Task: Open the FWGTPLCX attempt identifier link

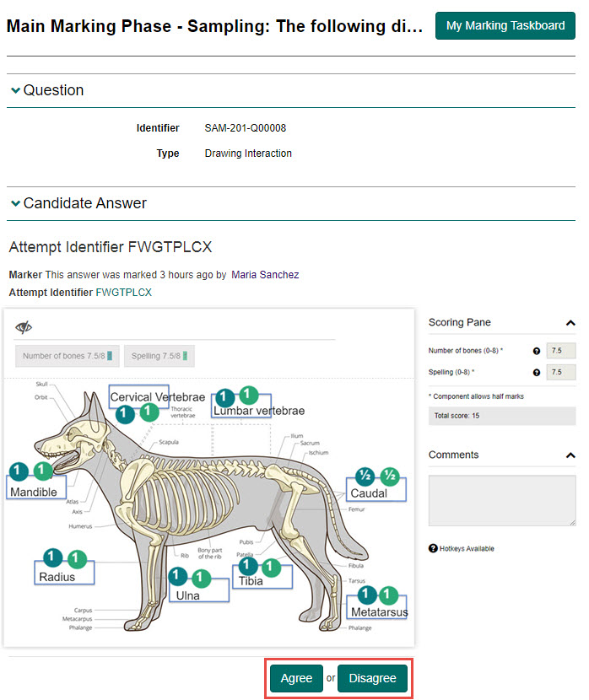Action: tap(123, 292)
